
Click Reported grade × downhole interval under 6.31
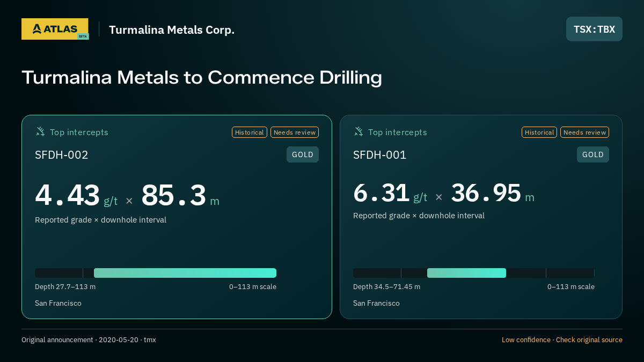click(419, 216)
